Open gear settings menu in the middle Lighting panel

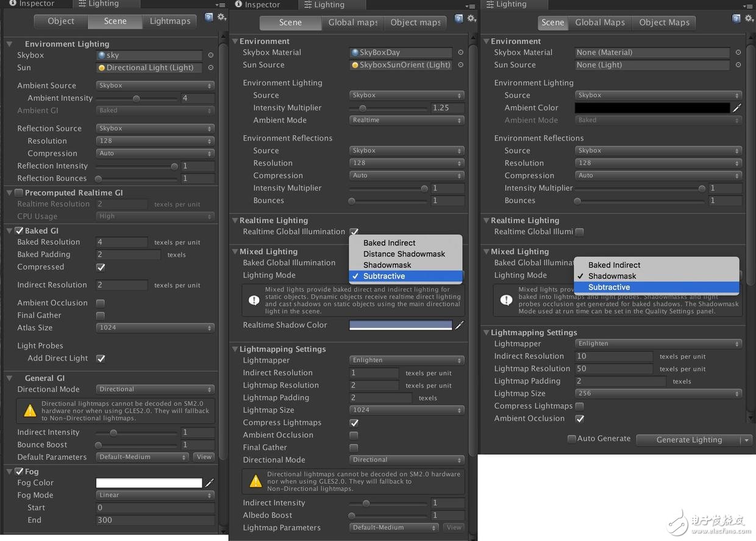click(471, 19)
